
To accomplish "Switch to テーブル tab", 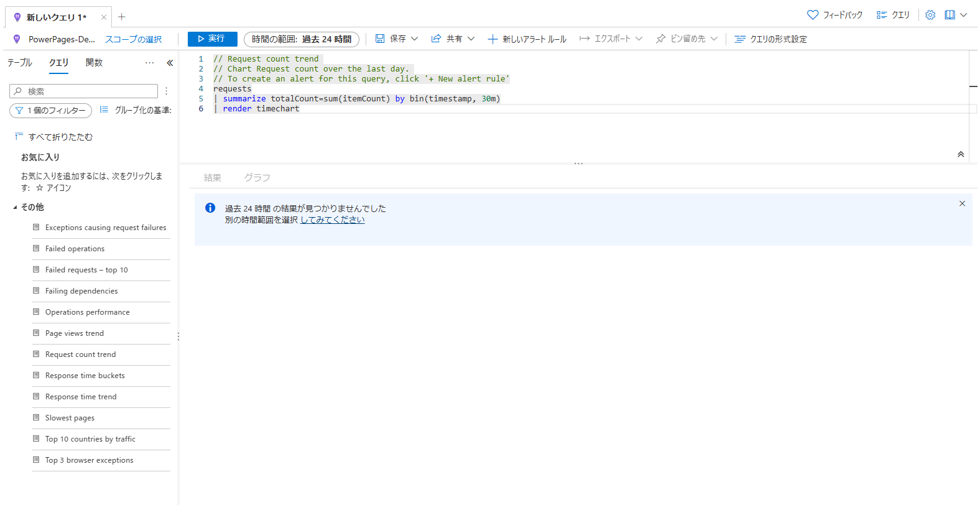I will click(x=19, y=63).
